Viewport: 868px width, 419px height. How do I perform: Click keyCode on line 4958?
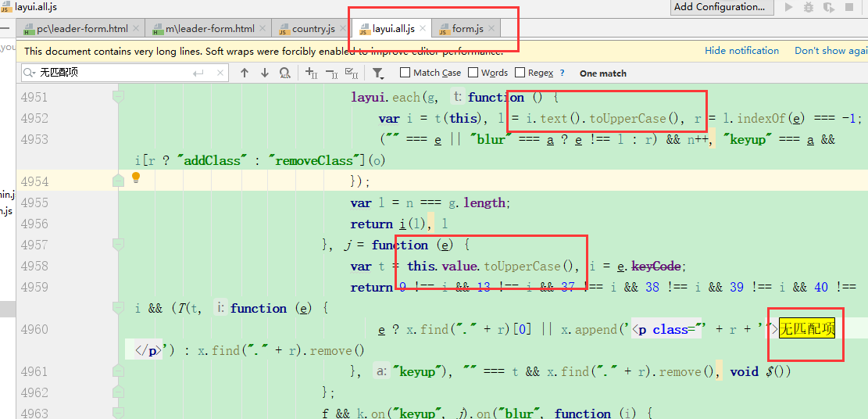pos(655,266)
